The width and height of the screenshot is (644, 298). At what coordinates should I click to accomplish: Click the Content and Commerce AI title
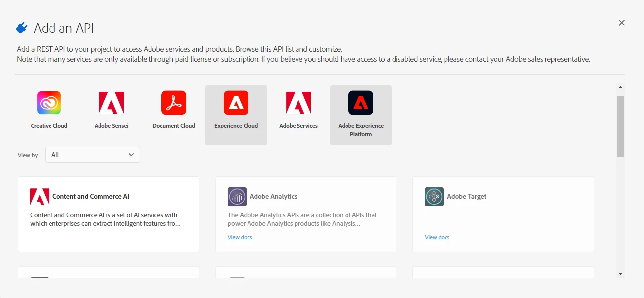pyautogui.click(x=91, y=196)
